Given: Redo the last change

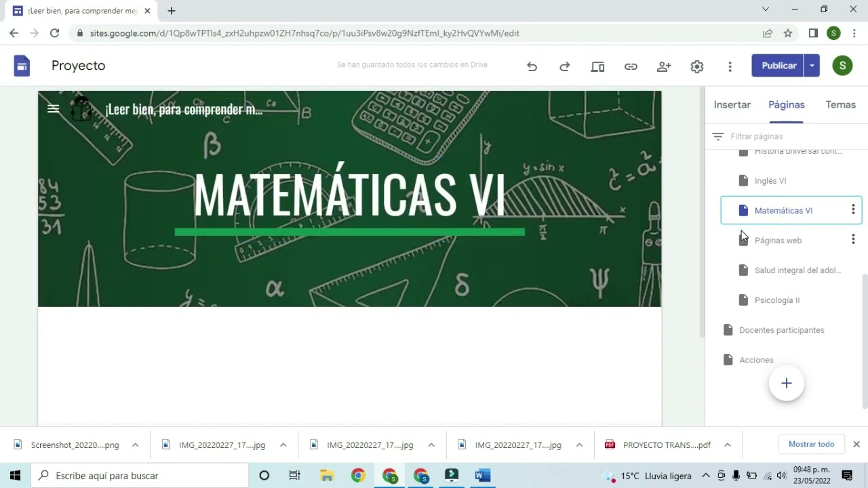Looking at the screenshot, I should tap(564, 66).
